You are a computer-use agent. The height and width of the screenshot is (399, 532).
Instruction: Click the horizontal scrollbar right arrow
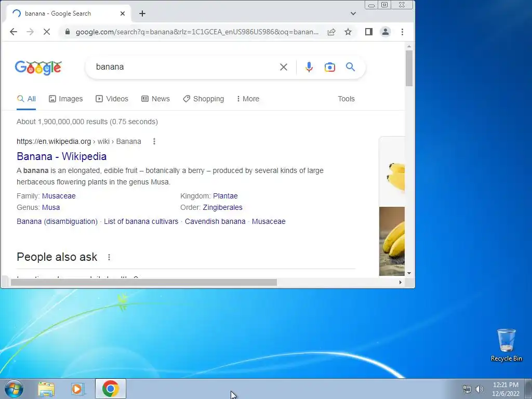(x=401, y=282)
